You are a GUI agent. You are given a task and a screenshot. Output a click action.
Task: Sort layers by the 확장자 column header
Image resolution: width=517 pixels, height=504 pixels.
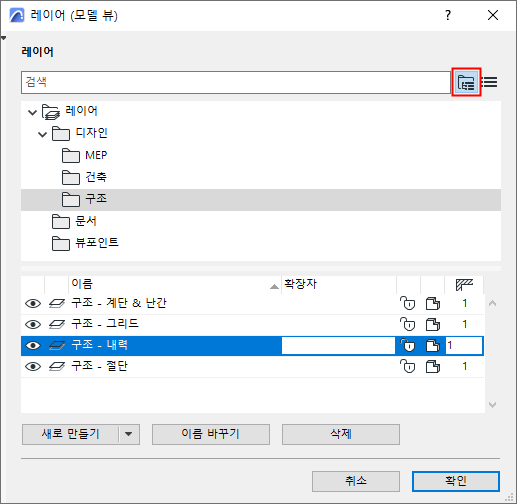point(339,285)
